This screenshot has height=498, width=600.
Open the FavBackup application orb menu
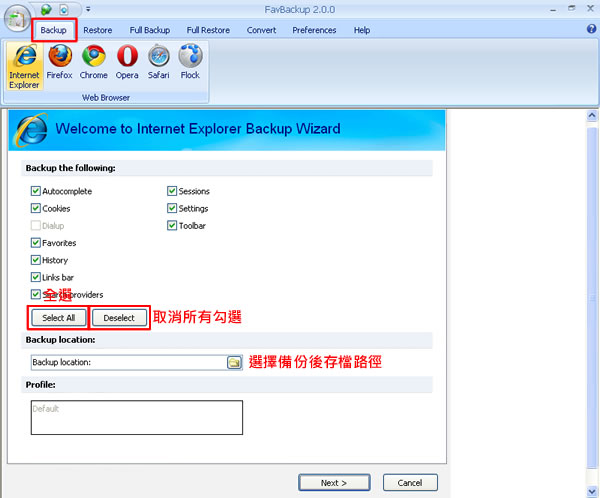coord(17,18)
